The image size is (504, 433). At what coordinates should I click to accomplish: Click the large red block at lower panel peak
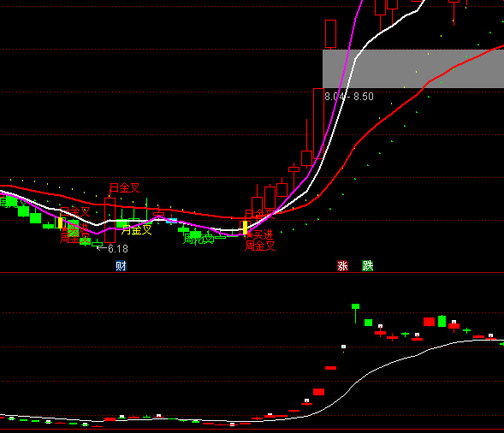point(429,322)
